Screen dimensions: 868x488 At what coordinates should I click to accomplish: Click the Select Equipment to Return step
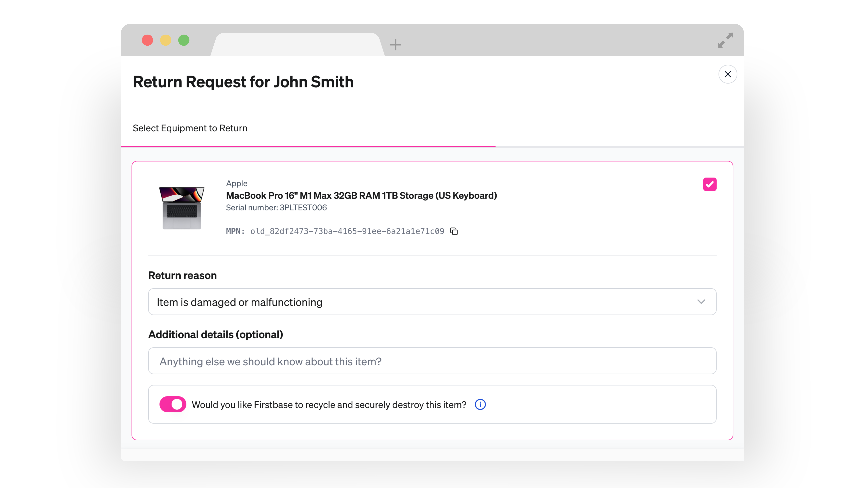190,128
